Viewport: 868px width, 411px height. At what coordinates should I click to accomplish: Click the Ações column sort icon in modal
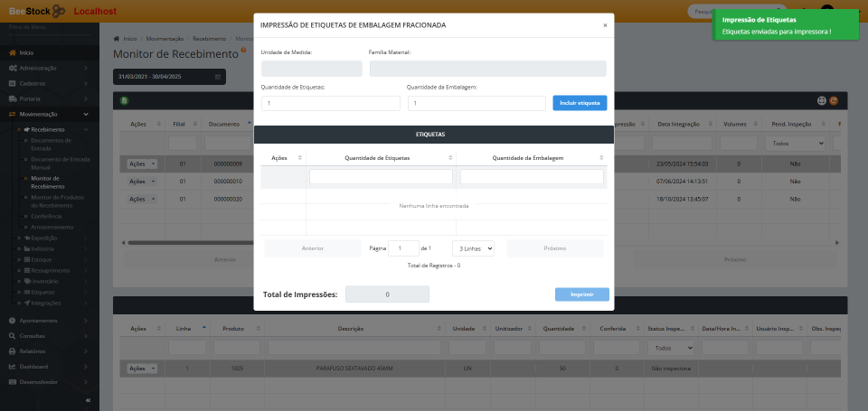tap(300, 158)
